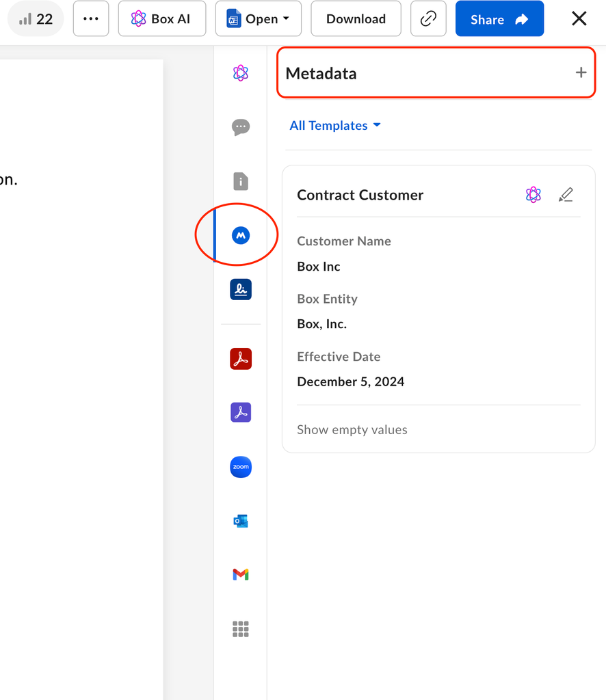Select the Metadata sidebar tab
The image size is (606, 700).
[240, 235]
